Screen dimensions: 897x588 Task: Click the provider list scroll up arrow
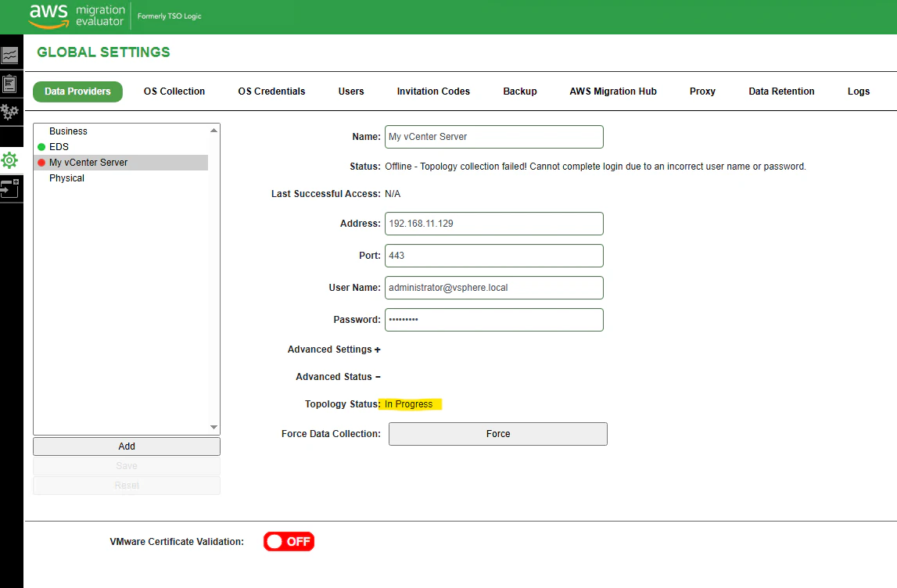[214, 131]
